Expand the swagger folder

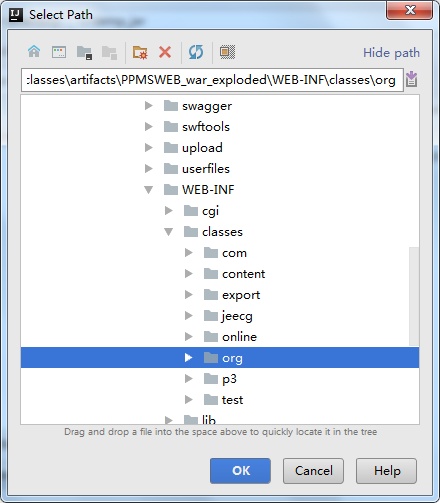(149, 106)
